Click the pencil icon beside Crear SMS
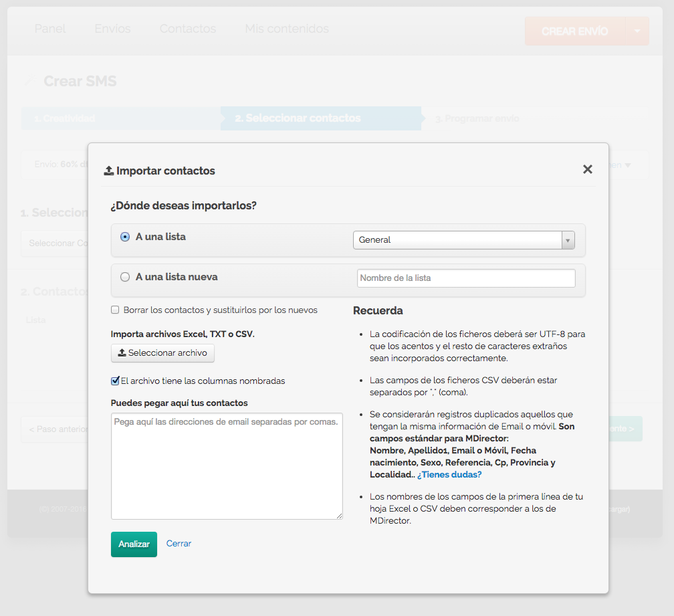Screen dimensions: 674x616 [30, 80]
